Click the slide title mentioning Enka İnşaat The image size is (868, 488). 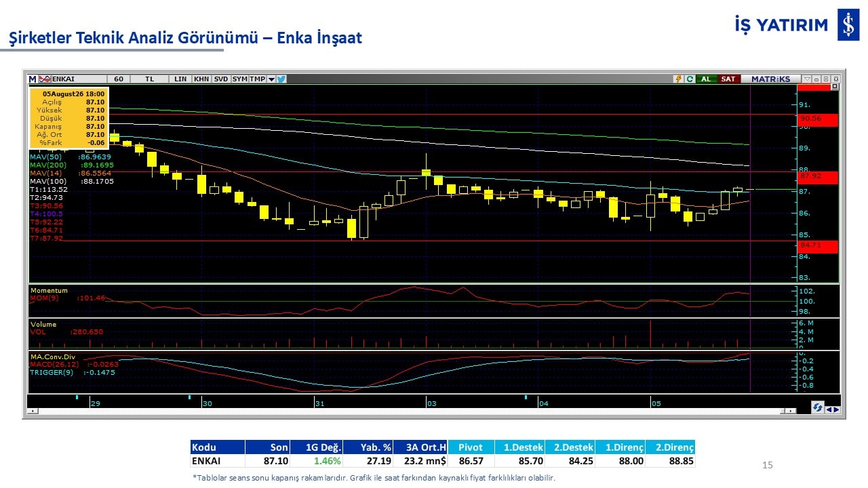[186, 38]
